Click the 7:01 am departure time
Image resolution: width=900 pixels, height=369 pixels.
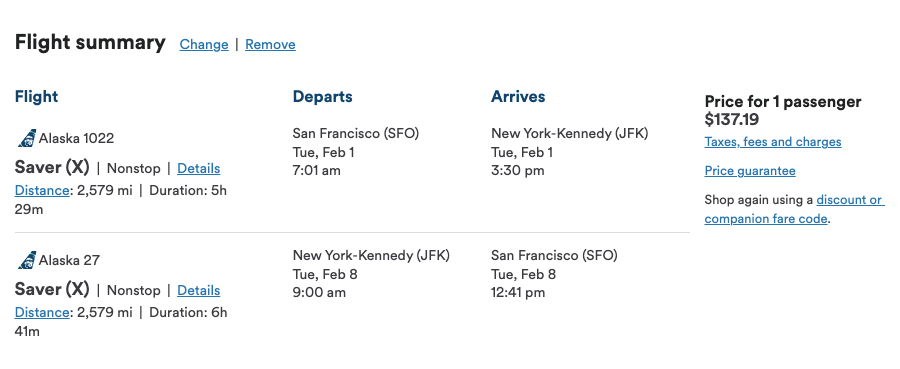tap(317, 170)
